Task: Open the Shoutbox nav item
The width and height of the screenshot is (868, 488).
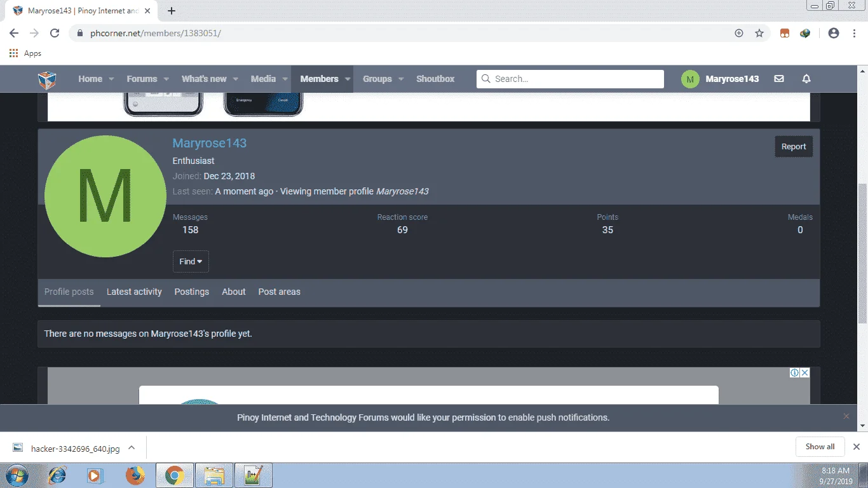Action: pyautogui.click(x=435, y=79)
